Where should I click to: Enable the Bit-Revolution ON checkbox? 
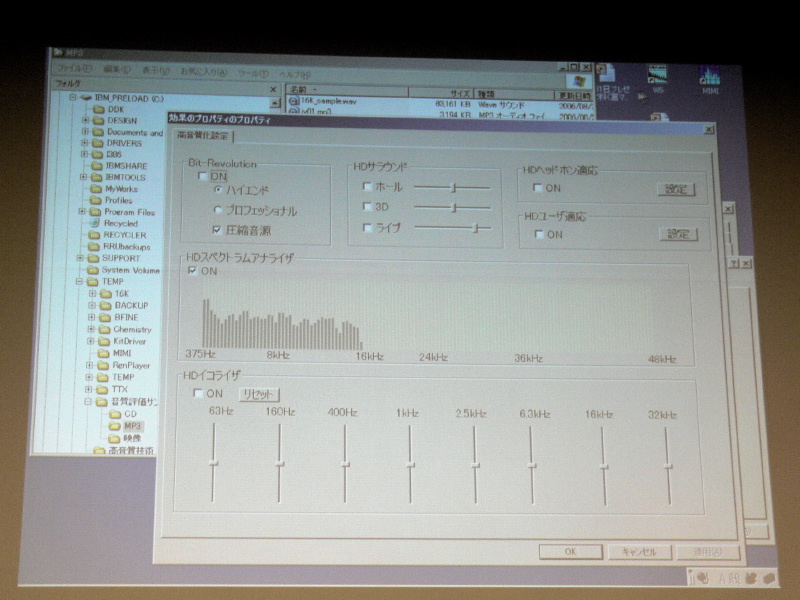point(203,177)
